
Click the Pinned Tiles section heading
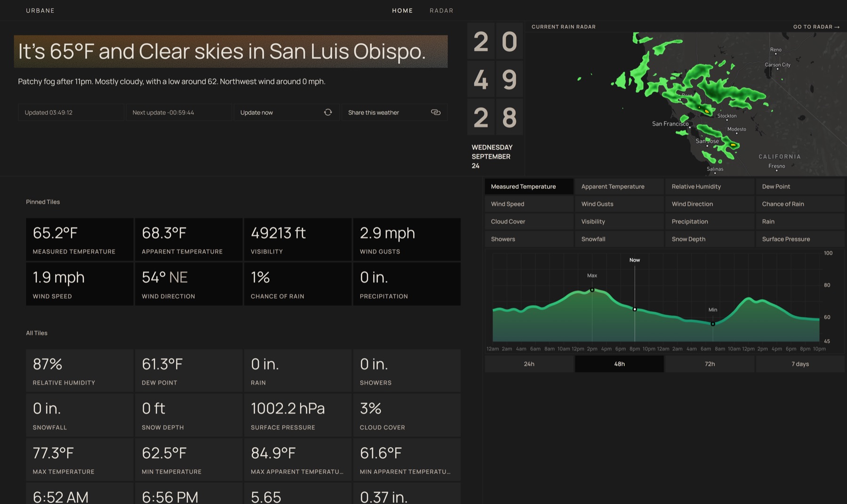tap(43, 202)
